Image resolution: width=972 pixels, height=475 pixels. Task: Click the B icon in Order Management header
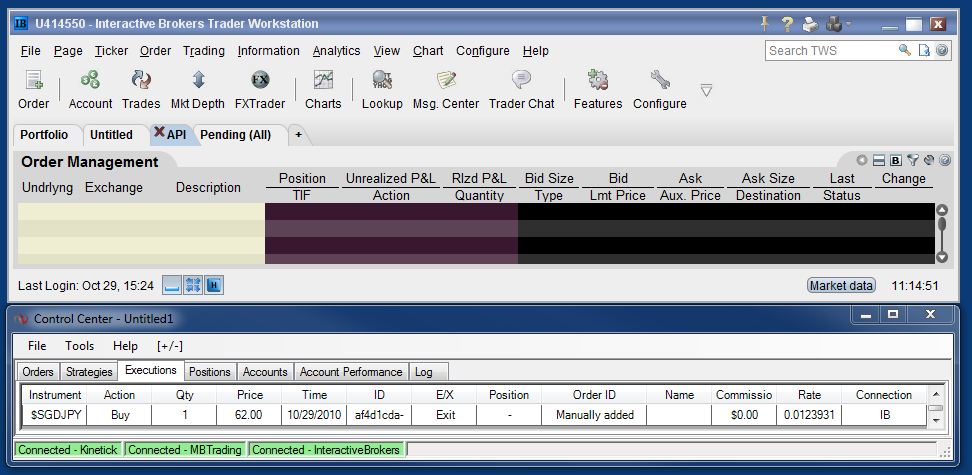pyautogui.click(x=895, y=161)
